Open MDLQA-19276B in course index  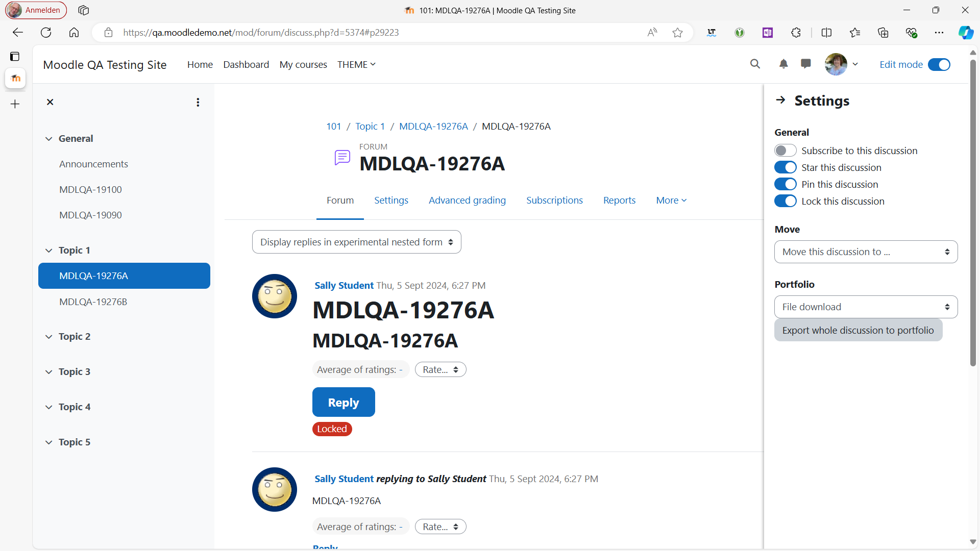(93, 302)
